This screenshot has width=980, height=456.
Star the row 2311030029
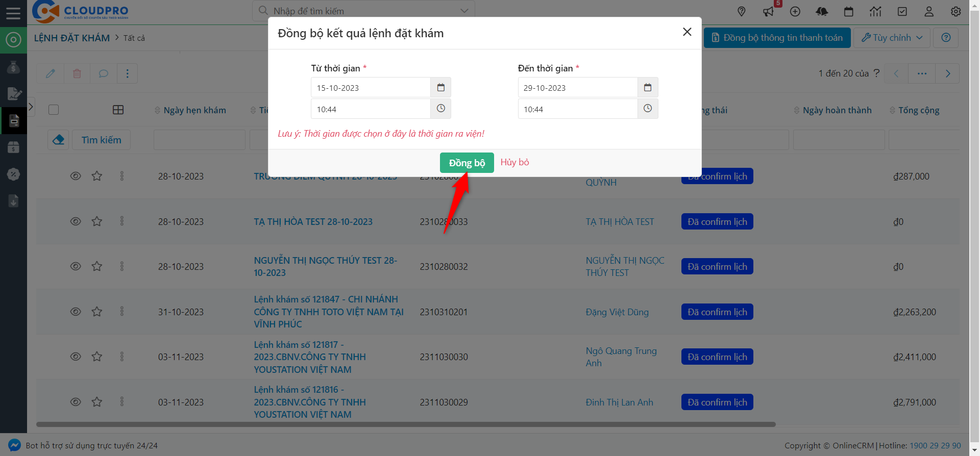[x=97, y=402]
